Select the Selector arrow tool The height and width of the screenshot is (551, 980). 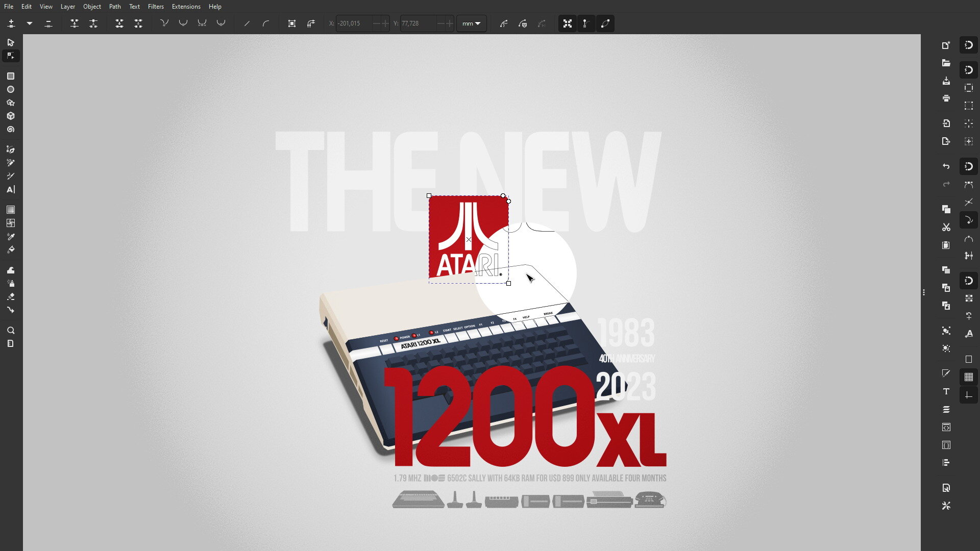click(11, 43)
